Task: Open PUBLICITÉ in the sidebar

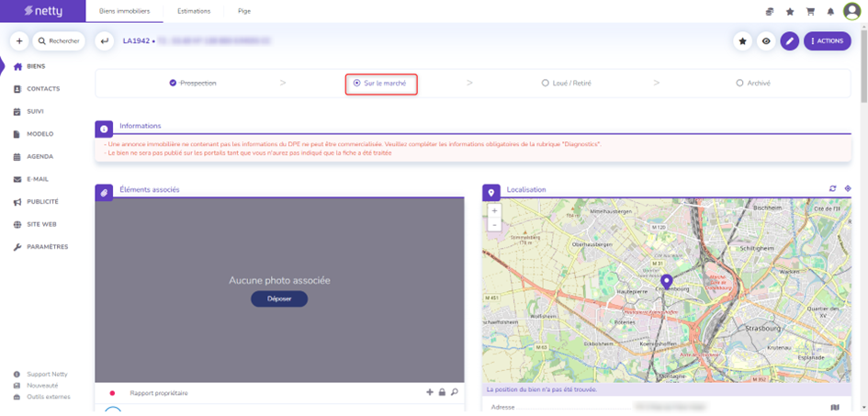Action: click(37, 202)
